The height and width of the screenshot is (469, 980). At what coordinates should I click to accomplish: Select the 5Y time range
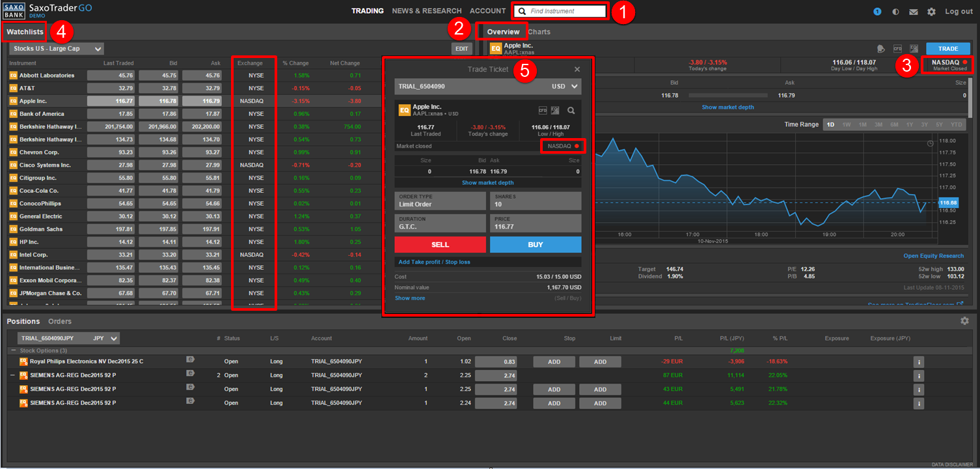tap(940, 124)
